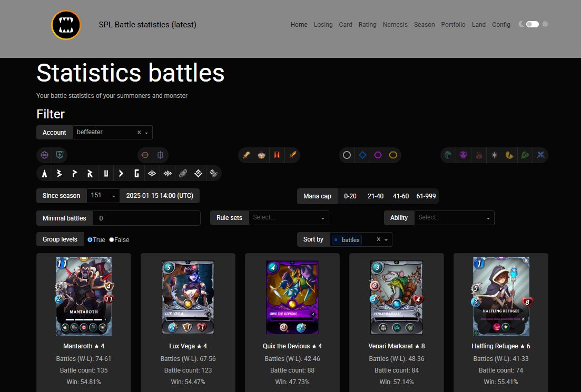This screenshot has height=392, width=581.
Task: Filter by earth element green leaf icon
Action: (x=525, y=155)
